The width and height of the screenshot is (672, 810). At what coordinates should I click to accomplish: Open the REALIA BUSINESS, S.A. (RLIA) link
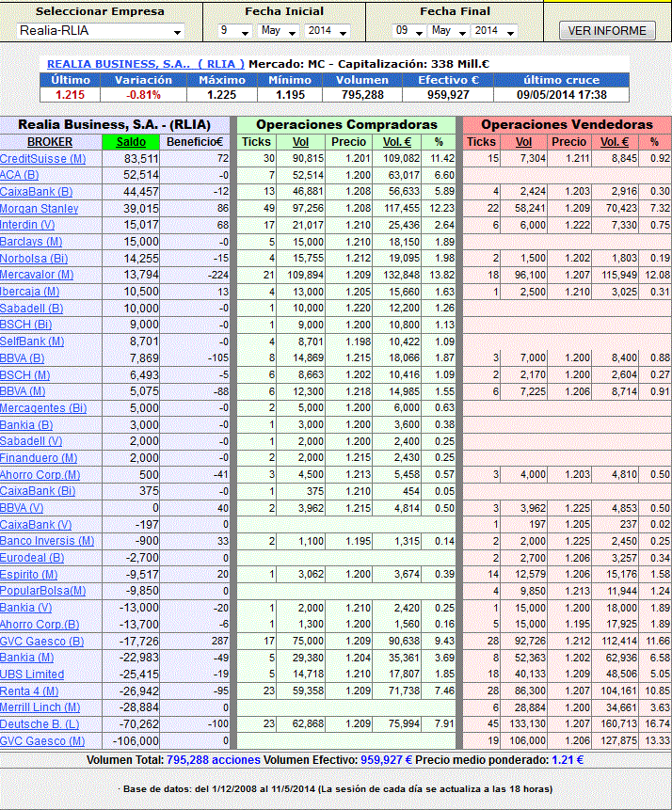coord(145,64)
